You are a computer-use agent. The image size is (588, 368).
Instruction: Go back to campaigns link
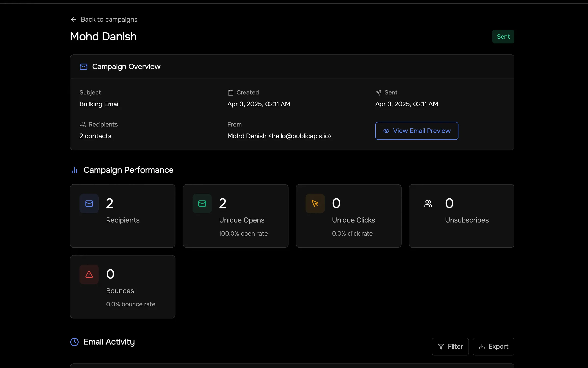coord(109,19)
